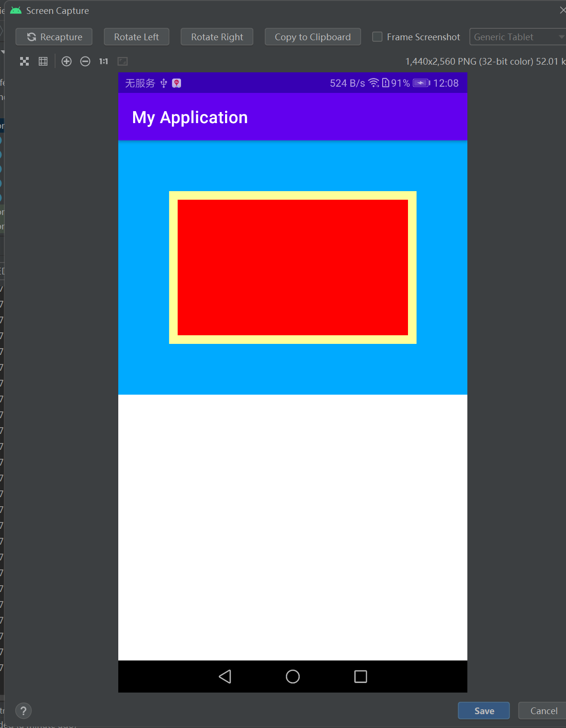Open the Generic Tablet device frame dropdown
566x728 pixels.
[518, 37]
